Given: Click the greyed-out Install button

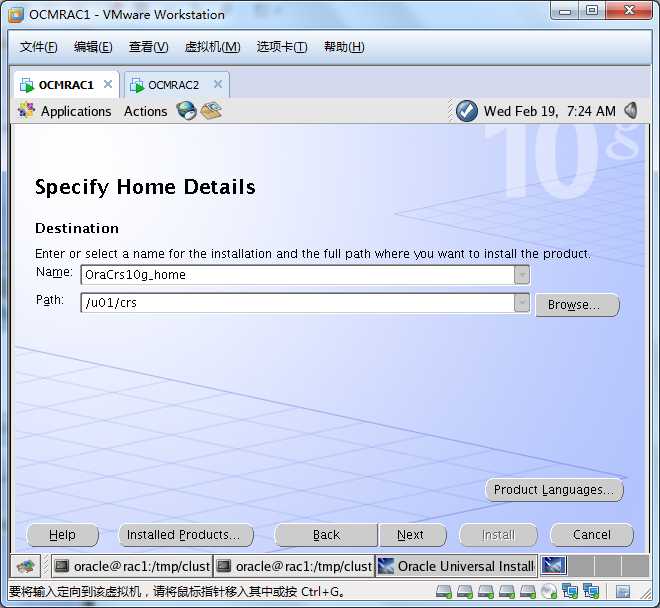Looking at the screenshot, I should click(498, 535).
